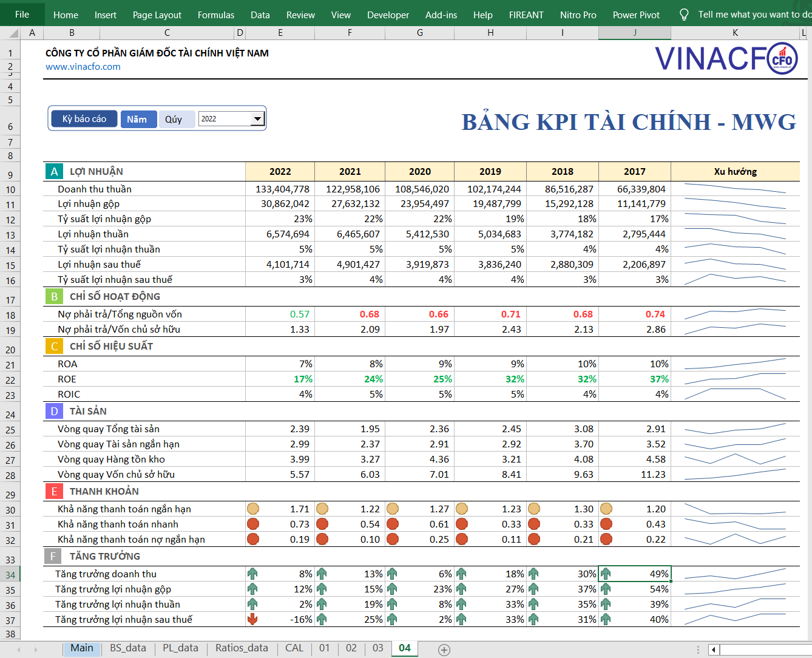Select row 34 header
The image size is (812, 658).
click(x=10, y=574)
